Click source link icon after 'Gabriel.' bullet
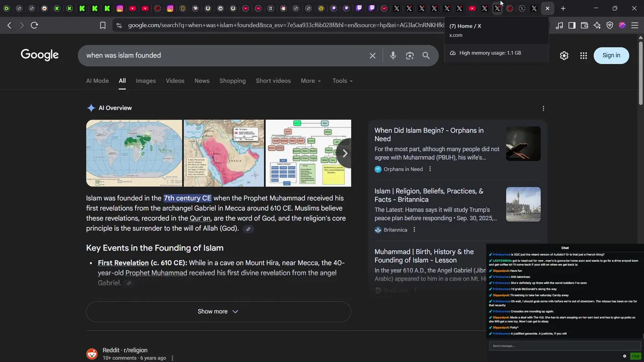The height and width of the screenshot is (362, 644). click(x=129, y=284)
